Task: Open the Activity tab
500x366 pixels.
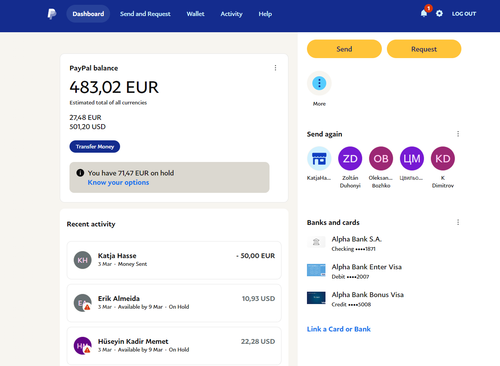Action: click(231, 14)
